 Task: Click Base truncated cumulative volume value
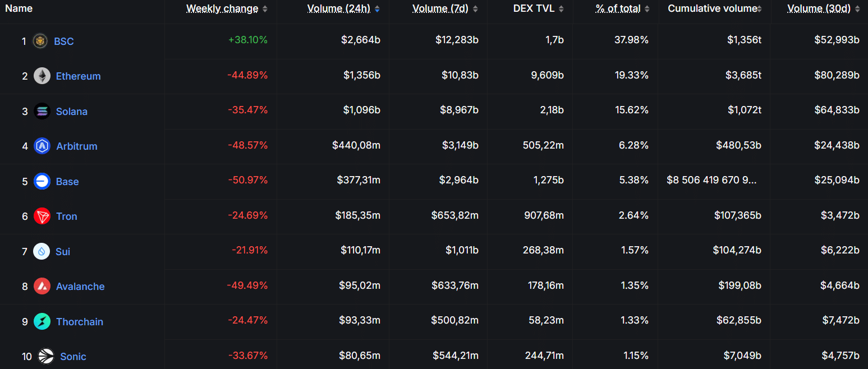point(711,181)
